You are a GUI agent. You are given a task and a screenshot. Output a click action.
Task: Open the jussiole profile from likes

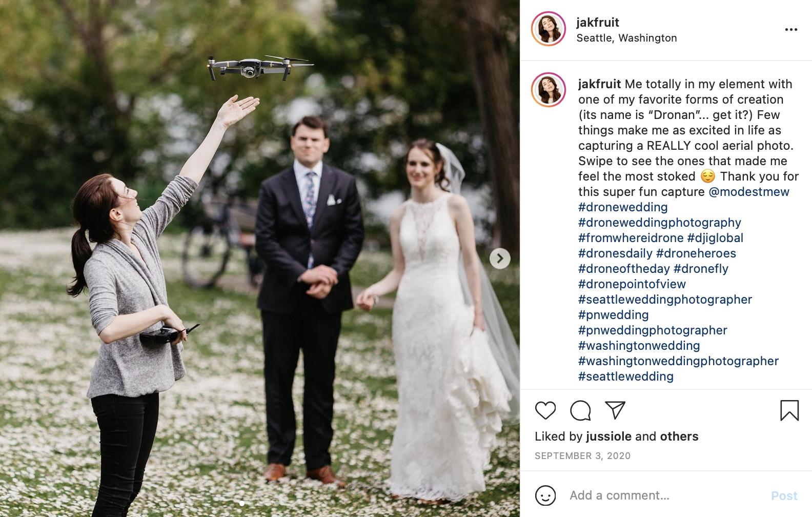[x=608, y=436]
